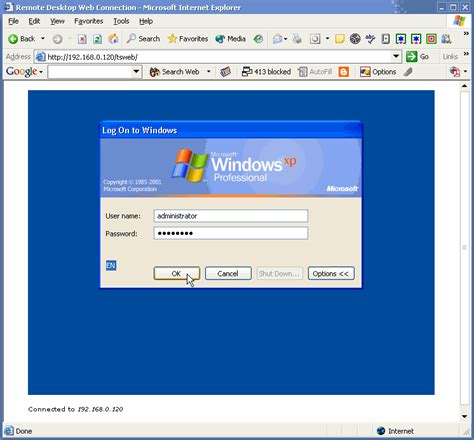Viewport: 474px width, 440px height.
Task: Collapse logon options with Options <<
Action: 331,273
